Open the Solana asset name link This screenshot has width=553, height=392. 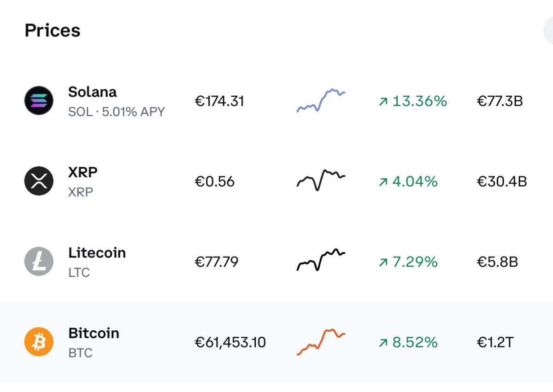click(x=93, y=92)
